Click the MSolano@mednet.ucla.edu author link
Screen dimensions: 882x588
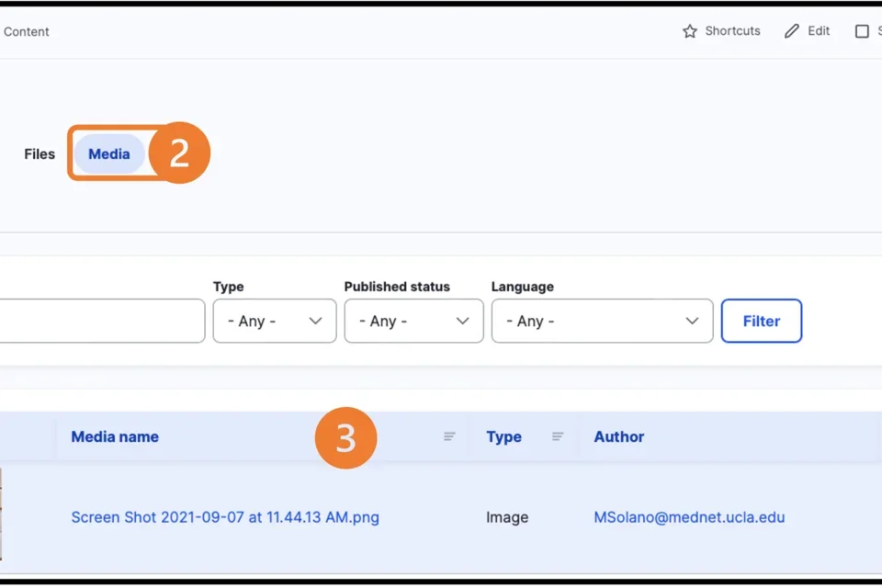(689, 517)
